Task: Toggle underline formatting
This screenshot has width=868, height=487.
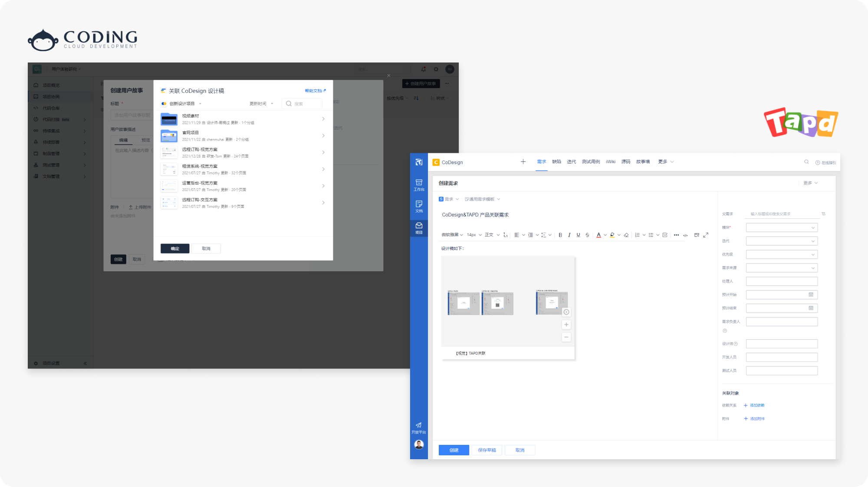Action: 578,235
